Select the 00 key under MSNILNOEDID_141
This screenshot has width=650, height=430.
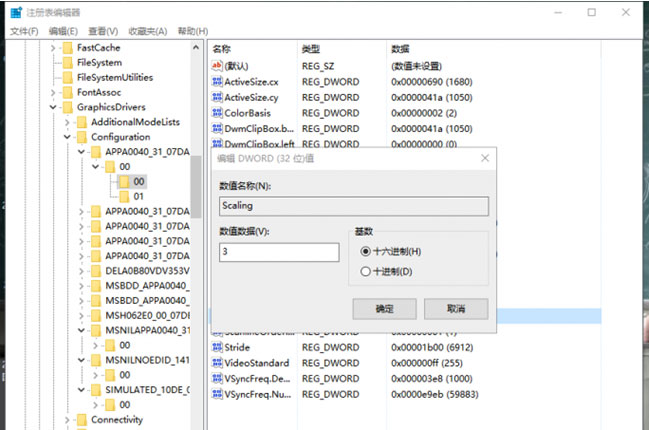click(x=124, y=375)
